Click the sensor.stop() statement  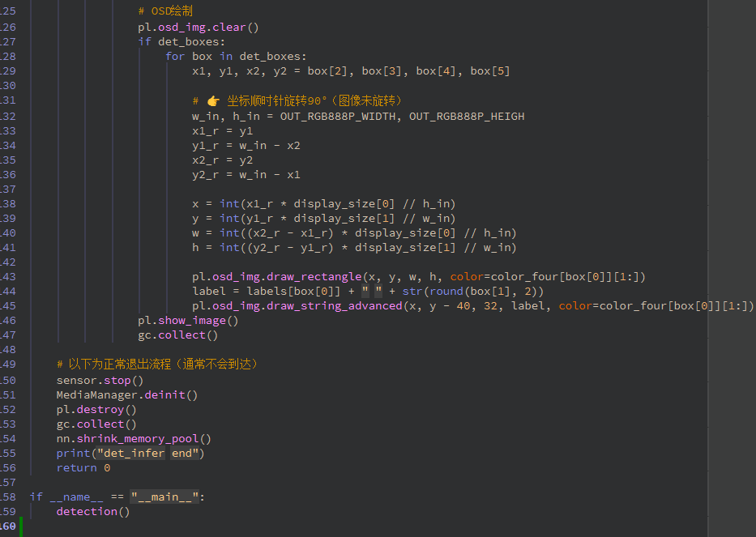pos(100,380)
